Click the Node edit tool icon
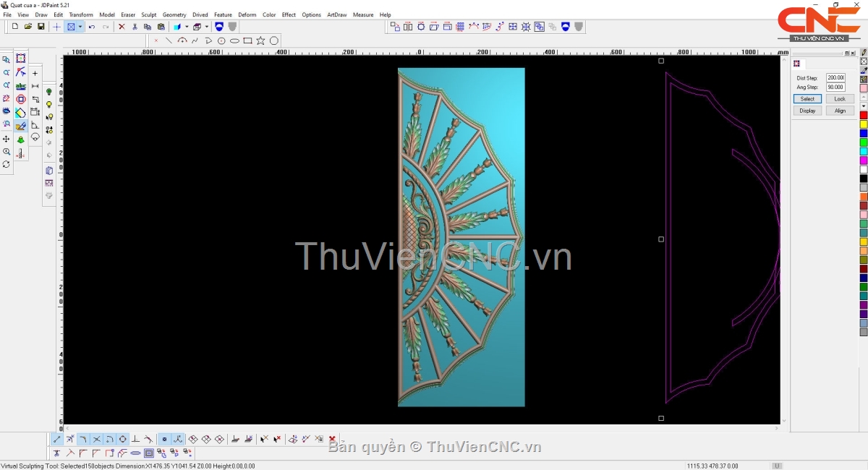 pos(20,73)
